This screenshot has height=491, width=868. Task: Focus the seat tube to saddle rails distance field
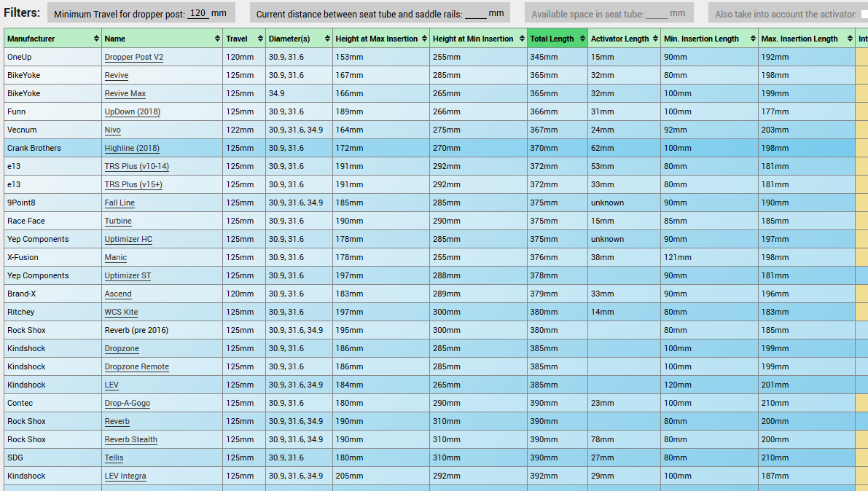(475, 13)
